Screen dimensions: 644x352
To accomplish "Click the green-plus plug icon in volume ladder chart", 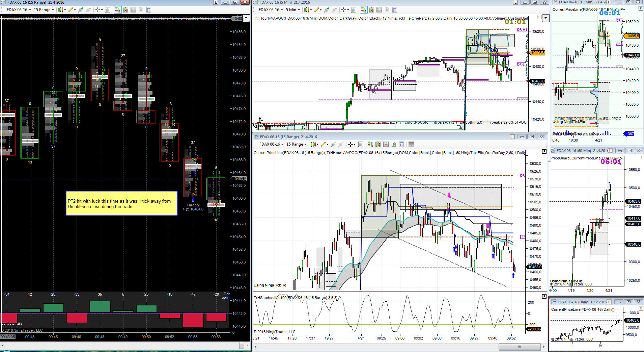I will pyautogui.click(x=81, y=10).
